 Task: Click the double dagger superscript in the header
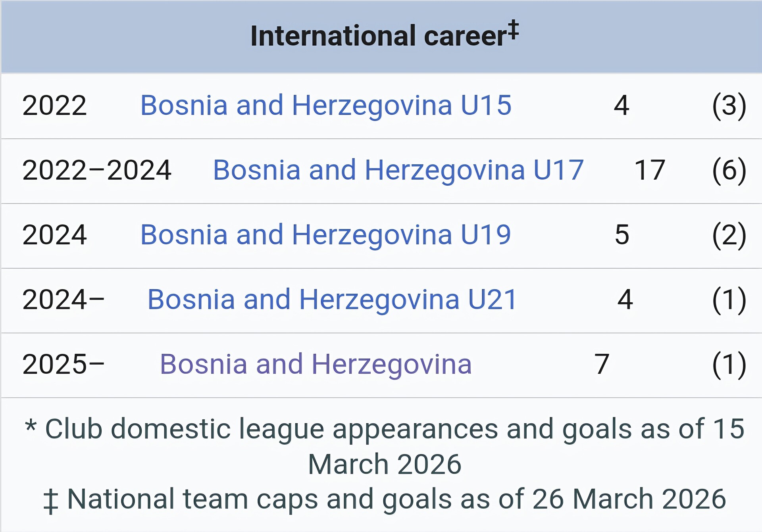coord(513,29)
